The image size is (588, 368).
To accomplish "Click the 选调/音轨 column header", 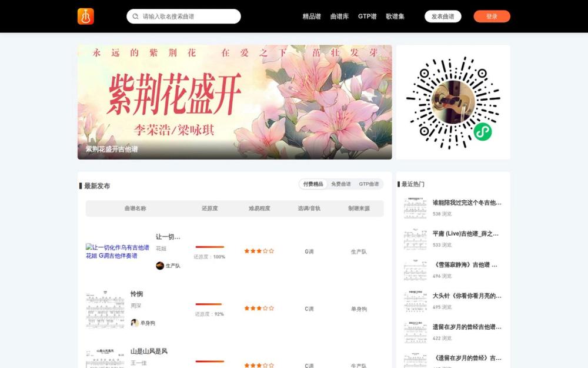I will tap(309, 208).
